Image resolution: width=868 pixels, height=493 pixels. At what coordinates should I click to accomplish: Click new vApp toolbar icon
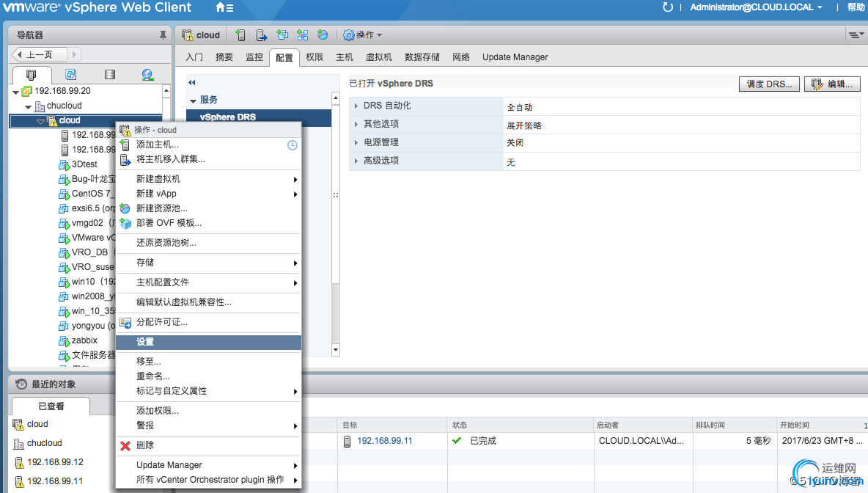(x=302, y=35)
